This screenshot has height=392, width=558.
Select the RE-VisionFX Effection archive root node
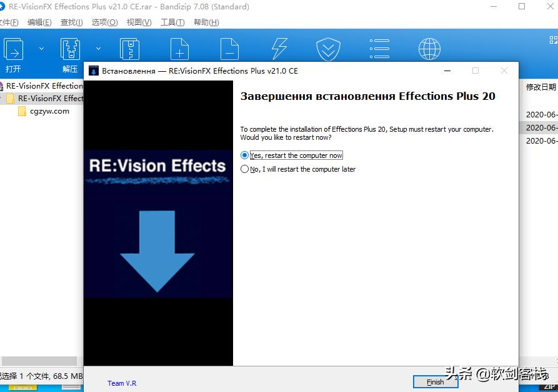(x=42, y=86)
